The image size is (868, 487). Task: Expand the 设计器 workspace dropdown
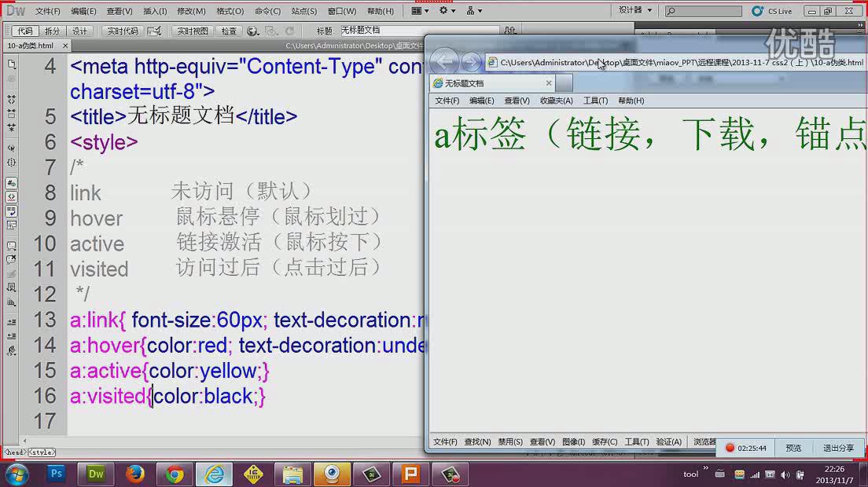635,10
